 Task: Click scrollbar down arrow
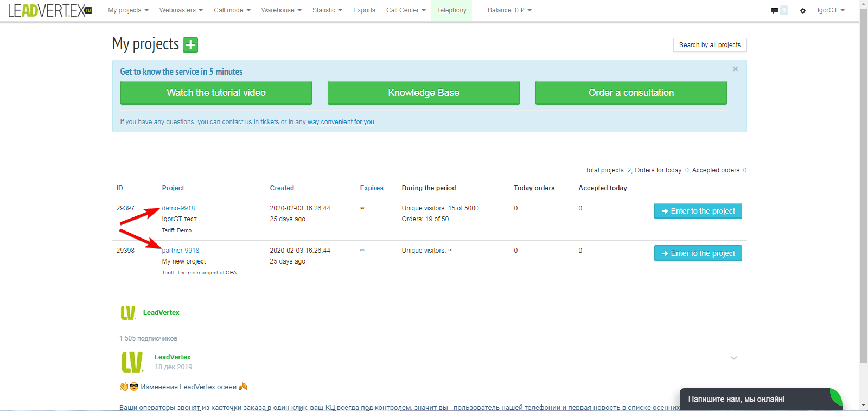click(x=863, y=406)
